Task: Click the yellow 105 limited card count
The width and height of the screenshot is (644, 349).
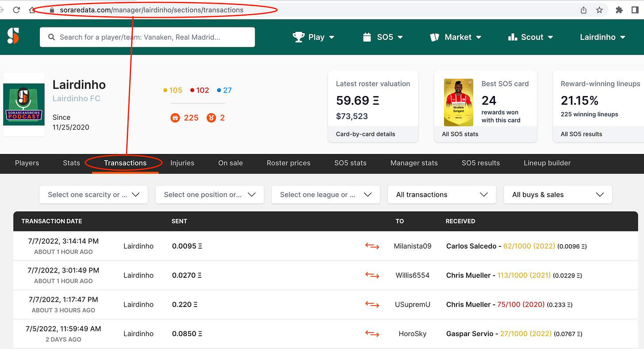Action: (x=172, y=90)
